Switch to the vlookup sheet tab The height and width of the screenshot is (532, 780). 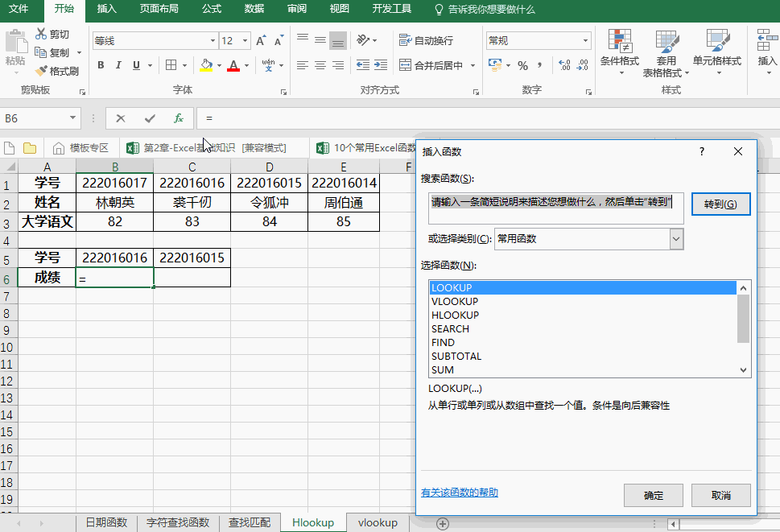click(378, 522)
